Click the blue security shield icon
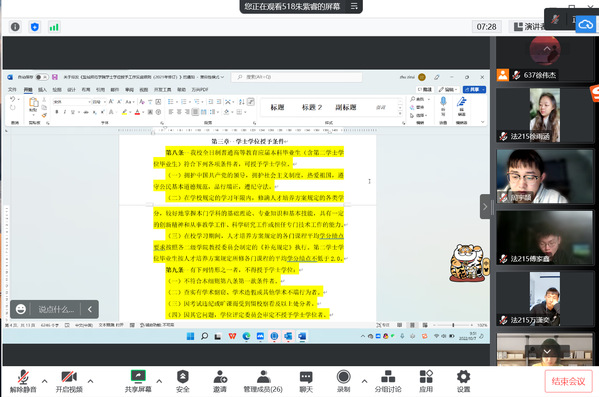599x397 pixels. click(x=35, y=27)
